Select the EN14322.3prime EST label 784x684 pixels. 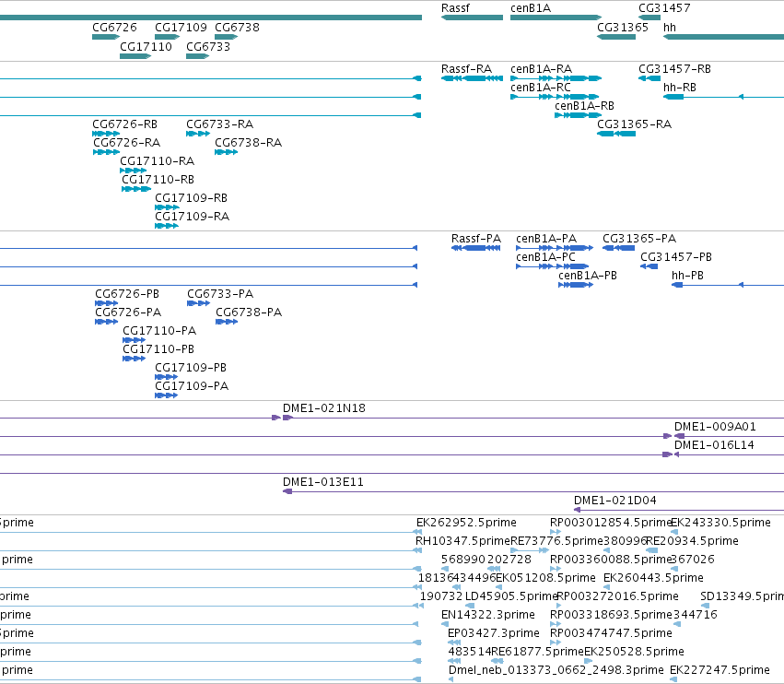click(488, 615)
